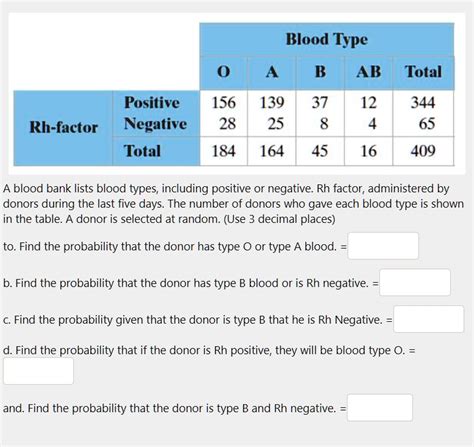Click the Total column header
Screen dimensions: 474x447
pos(423,73)
